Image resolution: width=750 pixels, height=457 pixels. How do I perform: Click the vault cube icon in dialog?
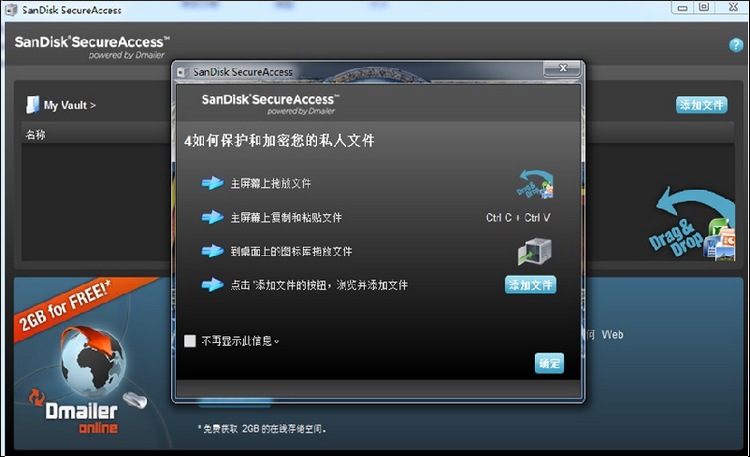click(x=535, y=252)
